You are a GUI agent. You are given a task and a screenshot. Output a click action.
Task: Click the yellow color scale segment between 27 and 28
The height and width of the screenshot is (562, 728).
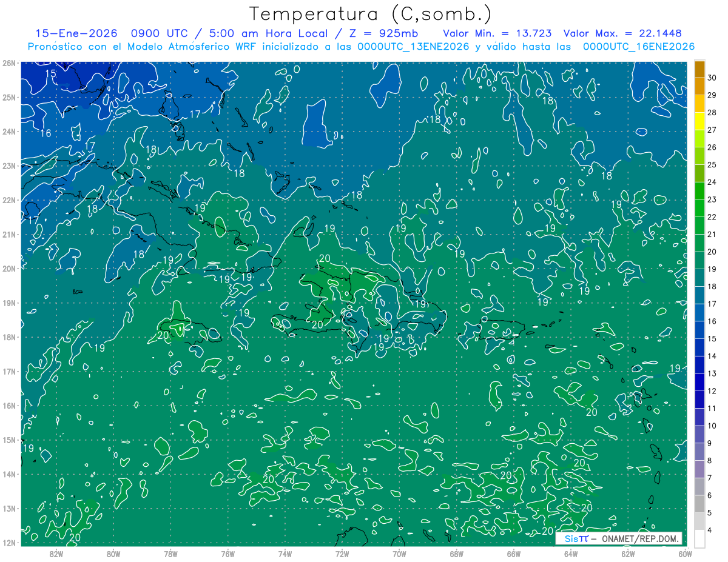(x=699, y=121)
